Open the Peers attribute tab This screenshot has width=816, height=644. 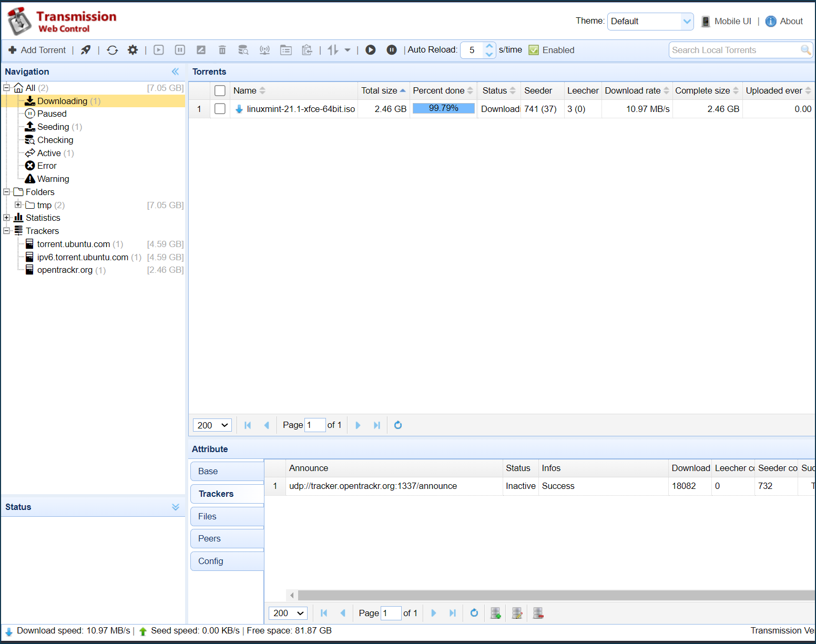point(227,538)
